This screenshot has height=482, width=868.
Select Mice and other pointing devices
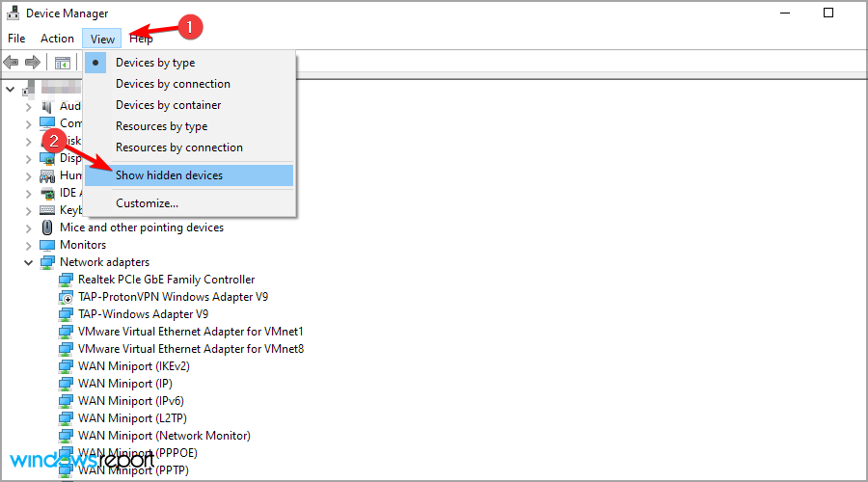142,228
